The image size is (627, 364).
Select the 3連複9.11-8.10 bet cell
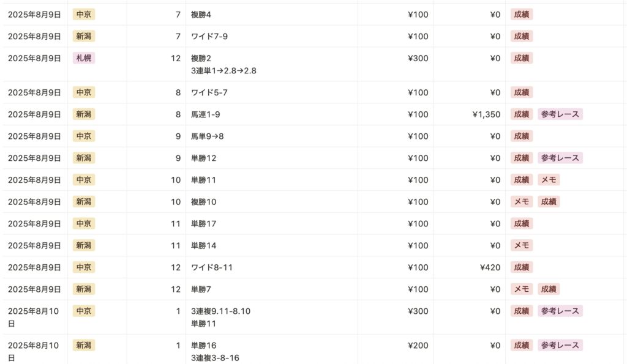pos(220,311)
